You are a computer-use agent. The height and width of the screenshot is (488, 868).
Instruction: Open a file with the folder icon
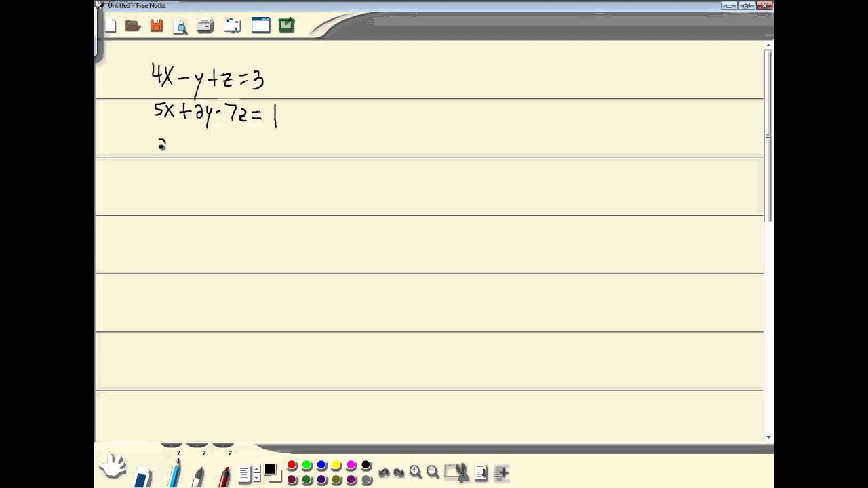(133, 26)
